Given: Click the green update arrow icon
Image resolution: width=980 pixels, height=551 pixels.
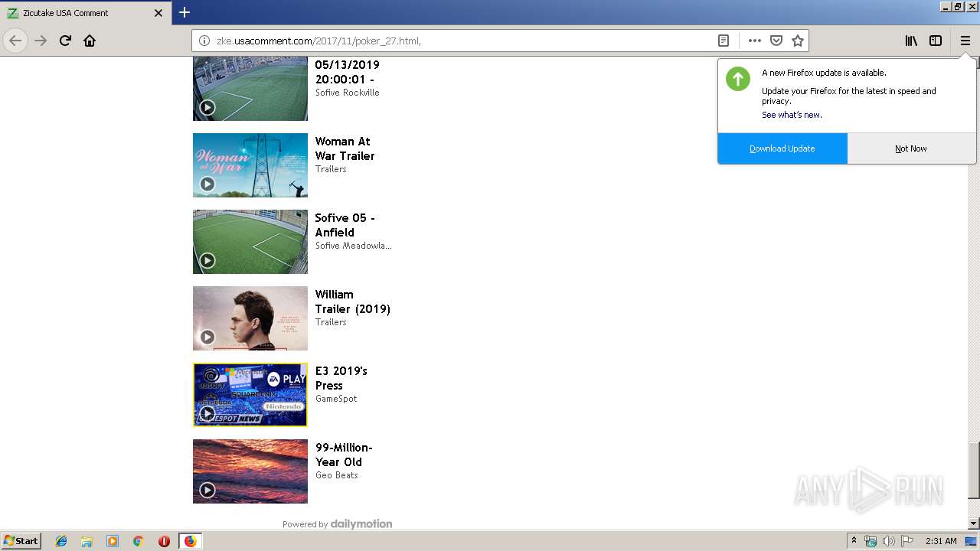Looking at the screenshot, I should click(738, 79).
